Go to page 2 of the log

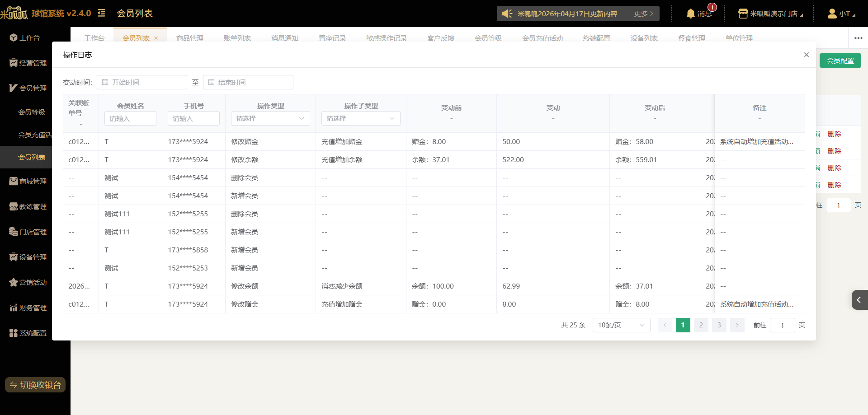point(701,325)
